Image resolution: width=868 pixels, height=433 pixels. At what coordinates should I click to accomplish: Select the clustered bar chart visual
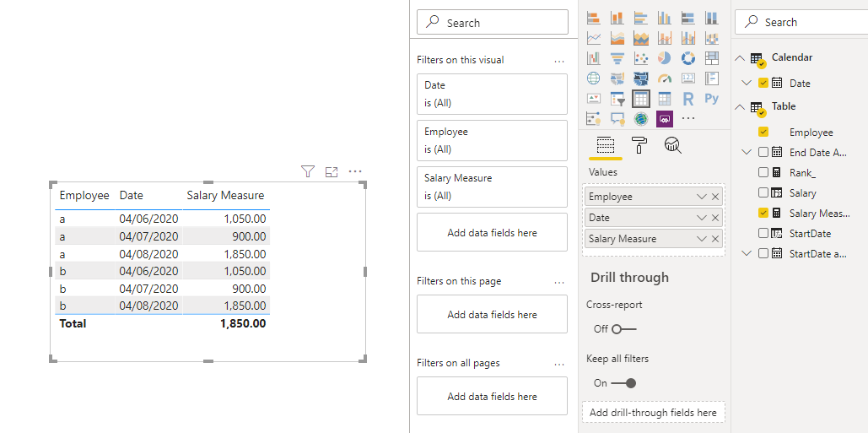click(x=641, y=18)
